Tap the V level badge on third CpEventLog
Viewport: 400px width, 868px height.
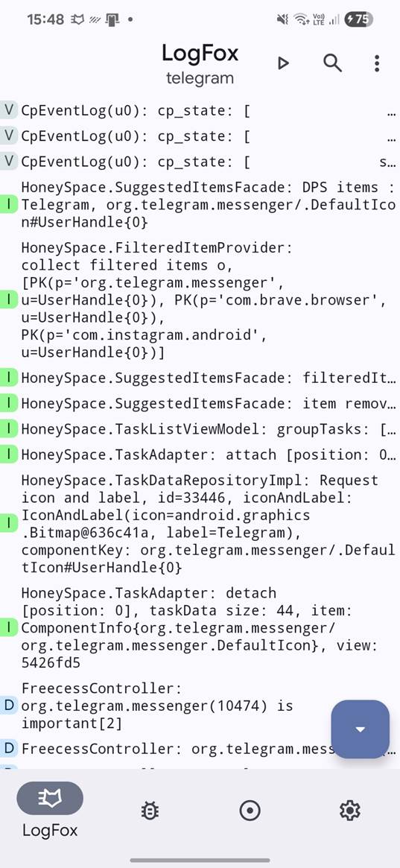pyautogui.click(x=9, y=162)
